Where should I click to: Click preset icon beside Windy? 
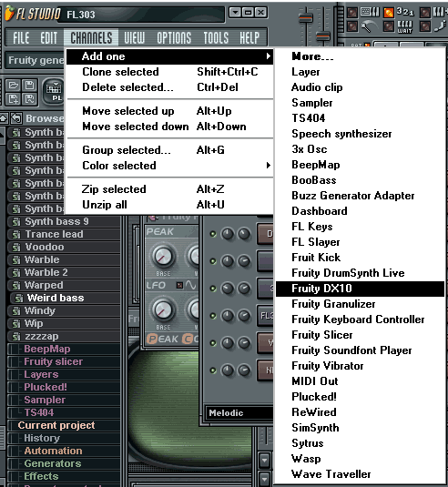click(x=16, y=311)
